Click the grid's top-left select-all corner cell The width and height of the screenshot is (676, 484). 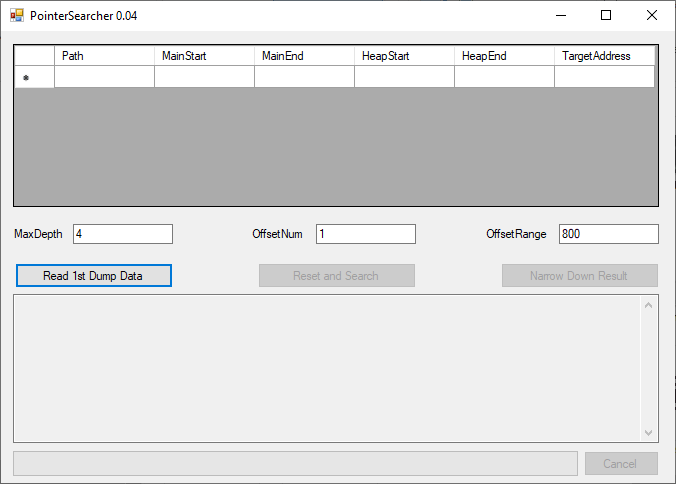[34, 56]
